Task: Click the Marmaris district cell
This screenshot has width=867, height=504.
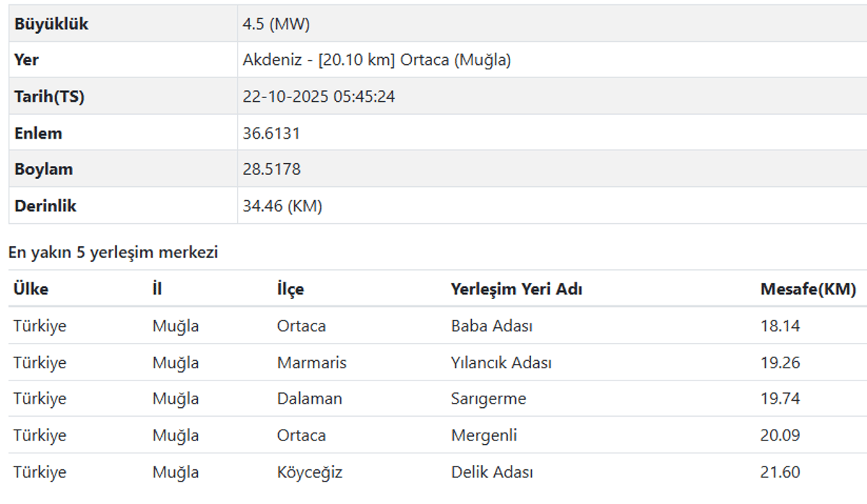Action: 311,362
